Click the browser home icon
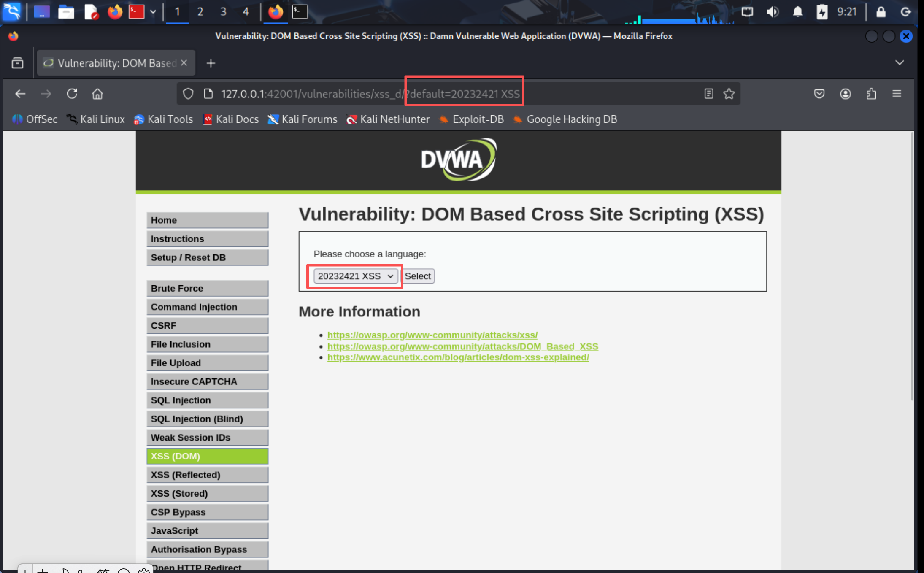Viewport: 924px width, 573px height. tap(97, 94)
